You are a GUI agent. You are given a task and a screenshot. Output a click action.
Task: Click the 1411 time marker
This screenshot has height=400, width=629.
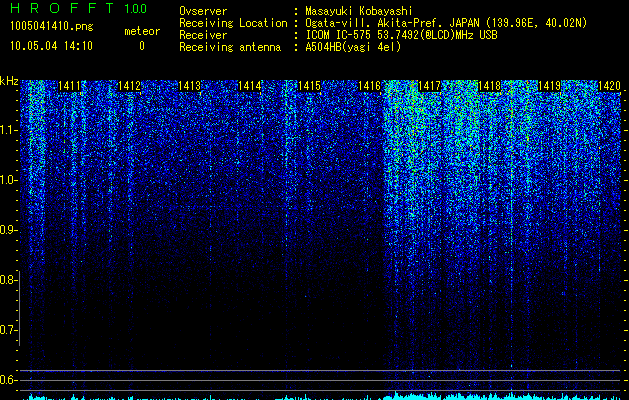(69, 86)
